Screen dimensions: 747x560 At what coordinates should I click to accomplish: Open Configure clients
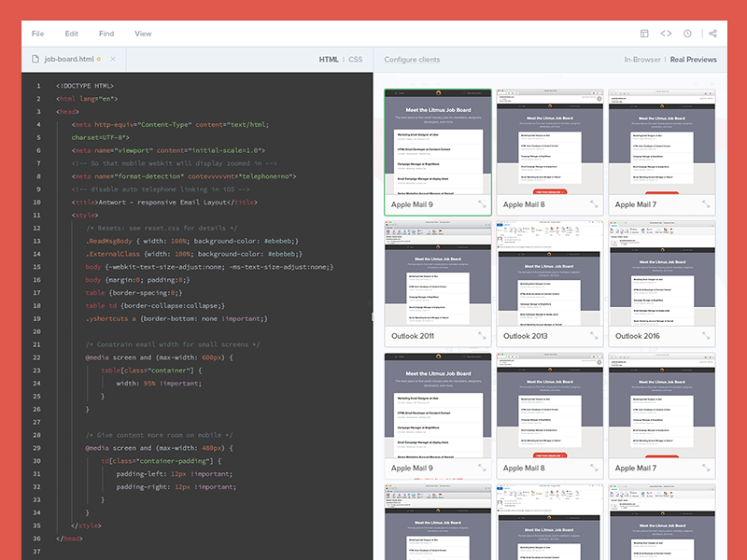point(412,60)
